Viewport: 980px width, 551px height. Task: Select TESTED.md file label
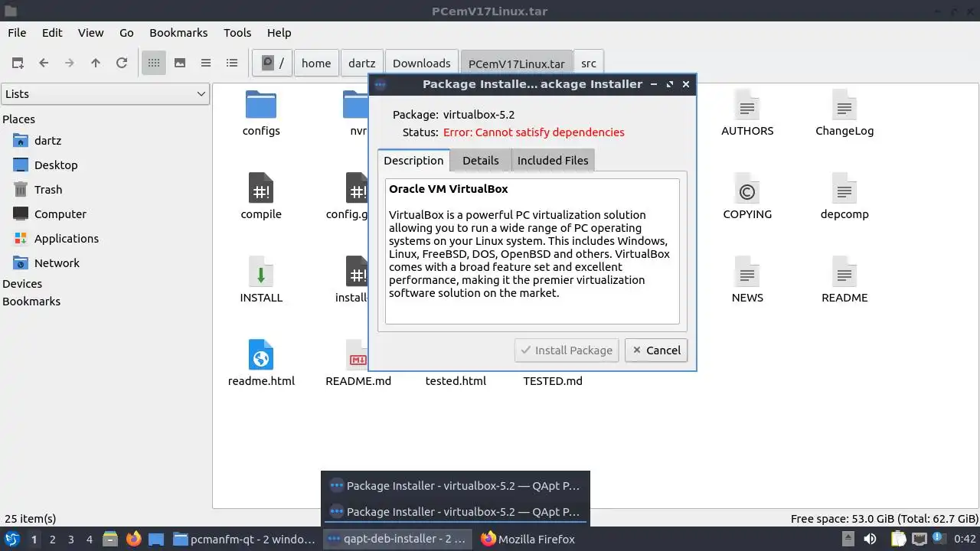point(553,381)
